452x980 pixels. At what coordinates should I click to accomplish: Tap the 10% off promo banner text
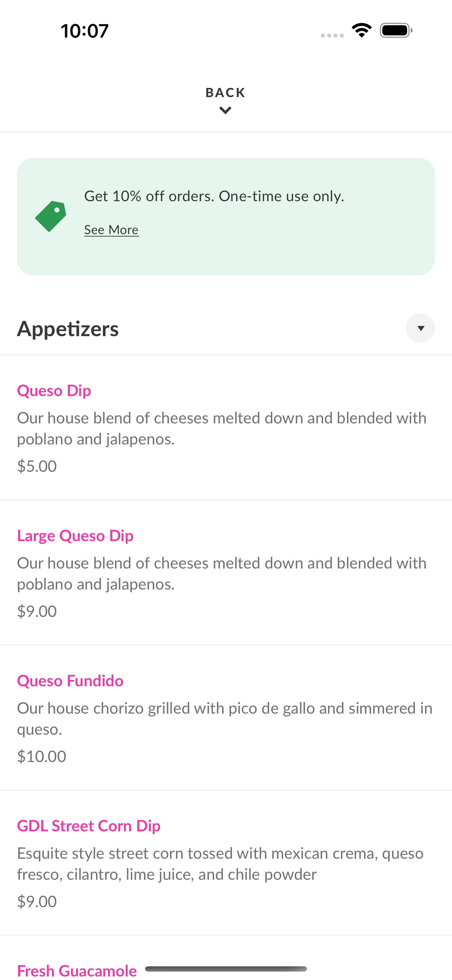coord(214,196)
